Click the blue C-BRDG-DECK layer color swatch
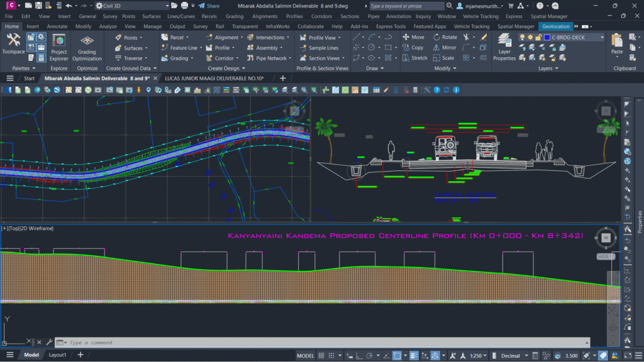 547,38
